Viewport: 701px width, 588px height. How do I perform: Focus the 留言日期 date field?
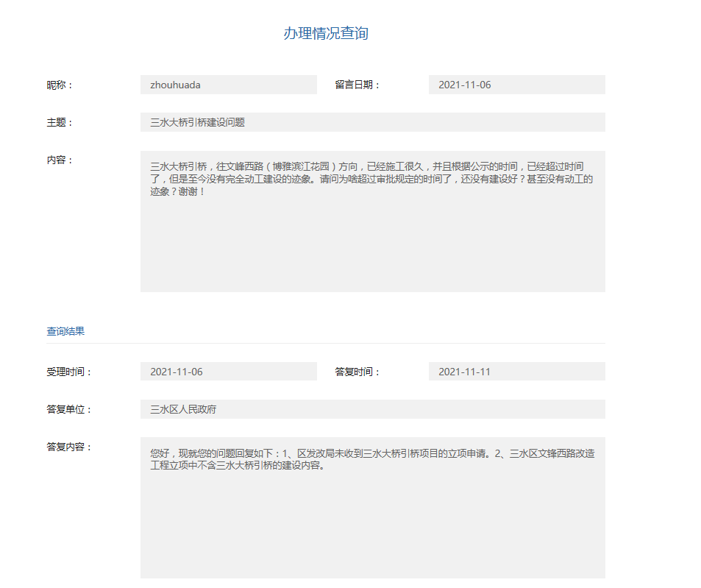pyautogui.click(x=516, y=85)
